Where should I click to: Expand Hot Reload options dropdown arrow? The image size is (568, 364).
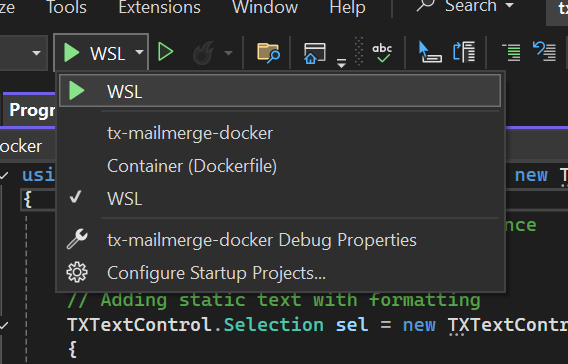228,53
